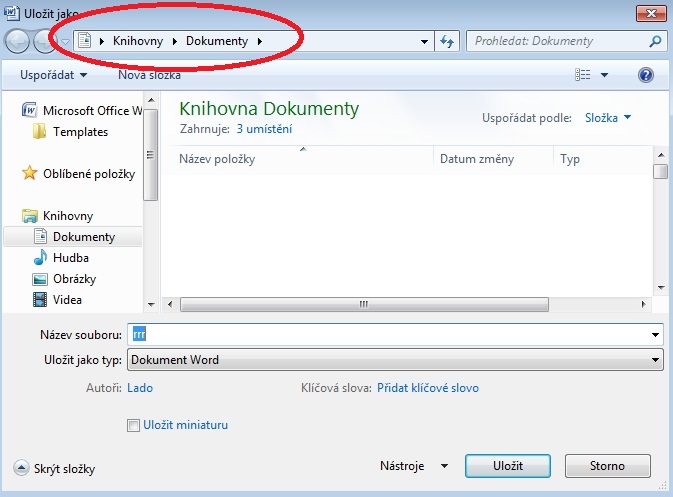
Task: Select Knihovny in navigation pane
Action: coord(68,216)
